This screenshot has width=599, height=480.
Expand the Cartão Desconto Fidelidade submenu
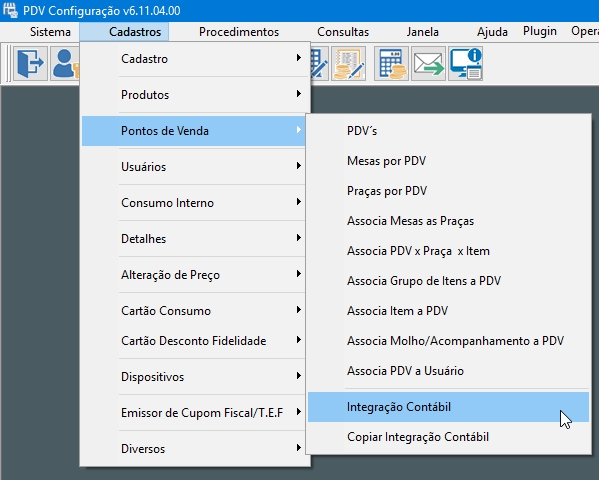(x=193, y=341)
